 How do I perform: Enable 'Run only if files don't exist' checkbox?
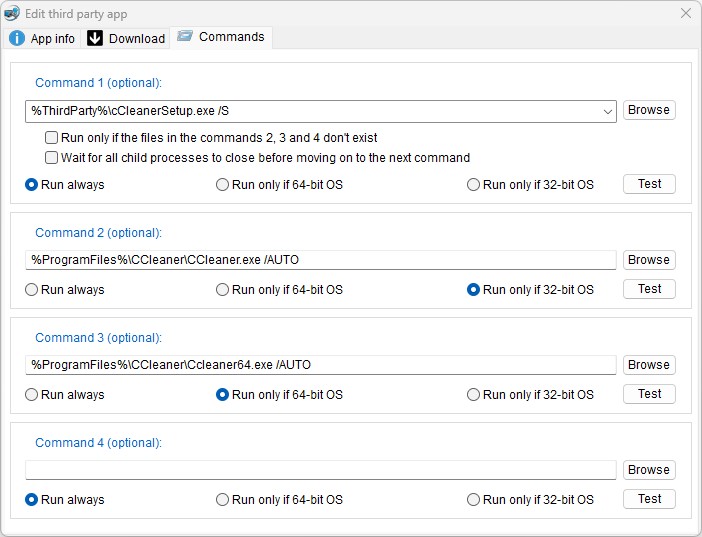pyautogui.click(x=51, y=137)
